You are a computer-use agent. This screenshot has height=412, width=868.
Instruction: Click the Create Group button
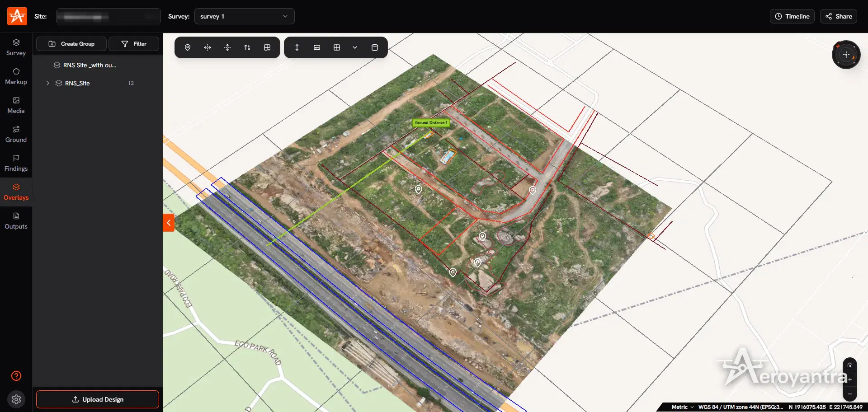point(71,44)
